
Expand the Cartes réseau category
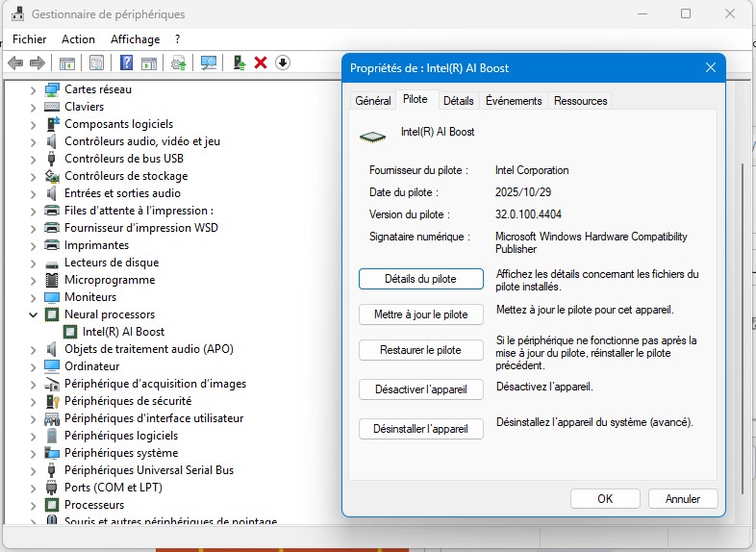[x=33, y=89]
